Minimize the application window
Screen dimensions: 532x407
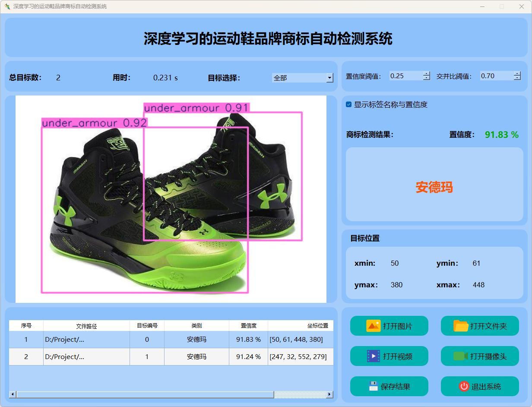pyautogui.click(x=482, y=6)
